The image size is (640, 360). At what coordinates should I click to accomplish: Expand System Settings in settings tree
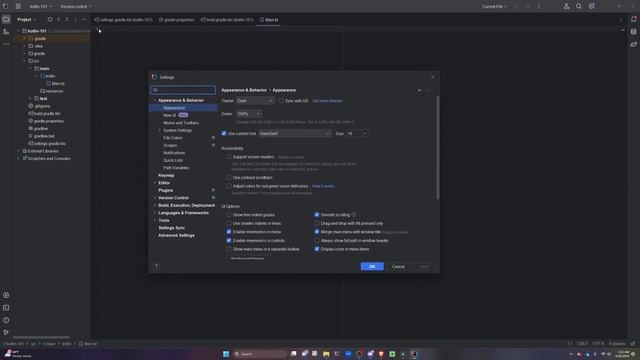160,130
